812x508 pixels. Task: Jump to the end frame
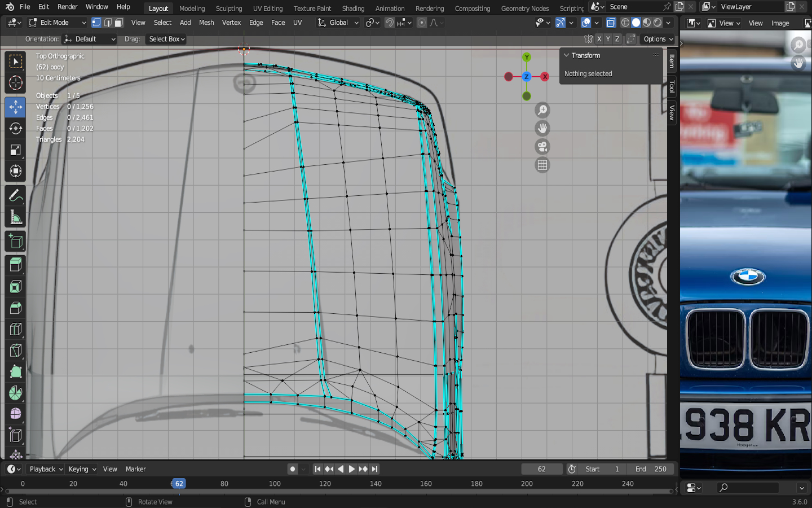[x=375, y=469]
